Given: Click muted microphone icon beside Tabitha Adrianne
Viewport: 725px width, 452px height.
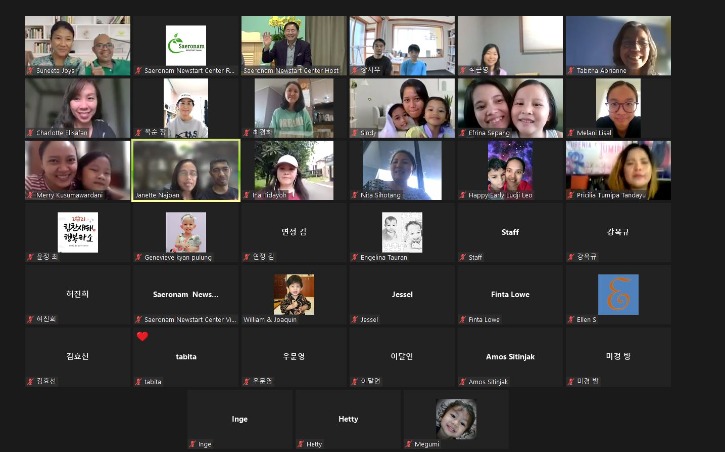Looking at the screenshot, I should coord(571,71).
